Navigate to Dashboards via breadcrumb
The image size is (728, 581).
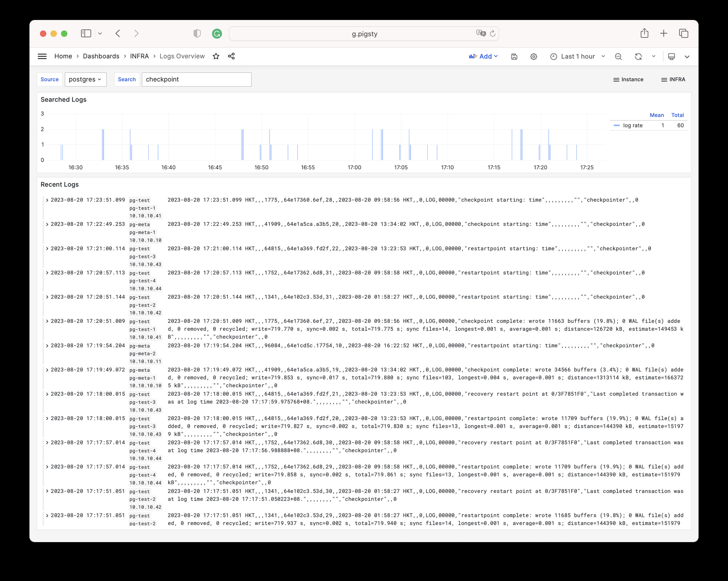click(x=101, y=56)
